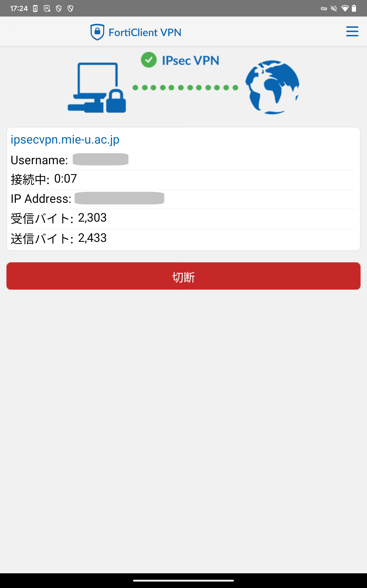Click the blue globe icon
The width and height of the screenshot is (367, 588).
[x=272, y=87]
